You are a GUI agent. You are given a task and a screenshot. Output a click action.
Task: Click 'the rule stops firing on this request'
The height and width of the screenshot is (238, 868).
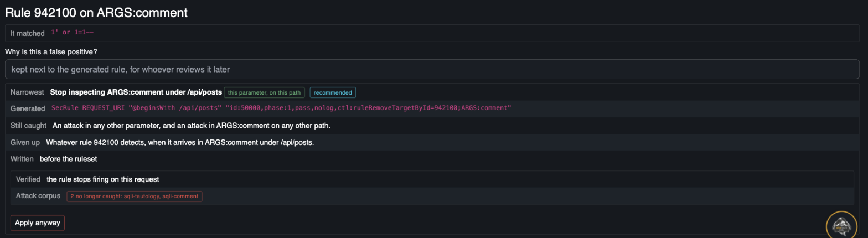click(x=103, y=179)
